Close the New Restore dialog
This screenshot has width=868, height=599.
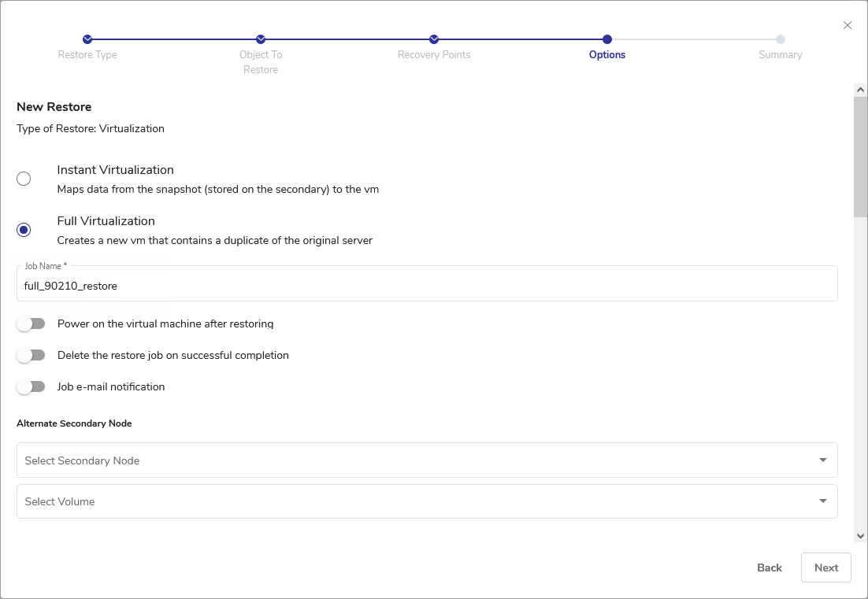click(x=848, y=25)
